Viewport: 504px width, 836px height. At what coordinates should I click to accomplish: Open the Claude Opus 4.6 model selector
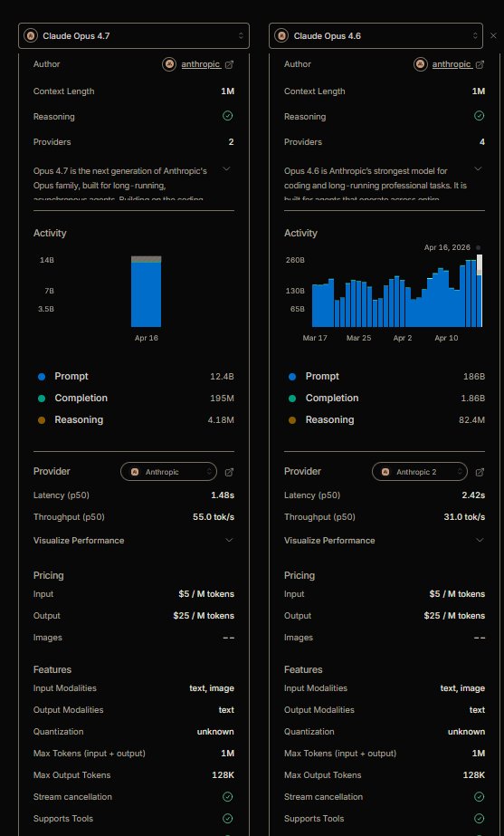376,35
